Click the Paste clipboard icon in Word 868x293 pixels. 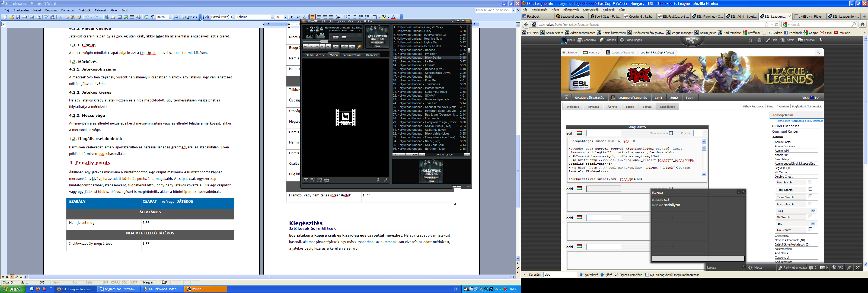pos(73,17)
